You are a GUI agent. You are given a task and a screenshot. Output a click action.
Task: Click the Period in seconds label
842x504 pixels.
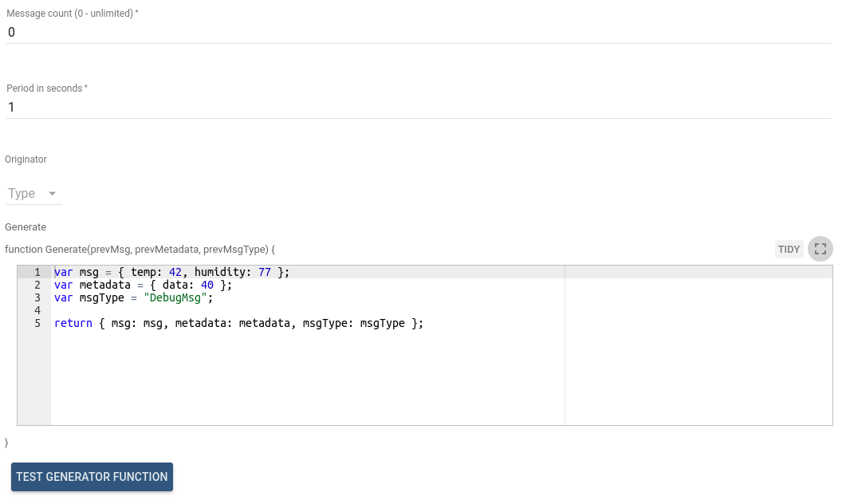coord(47,88)
